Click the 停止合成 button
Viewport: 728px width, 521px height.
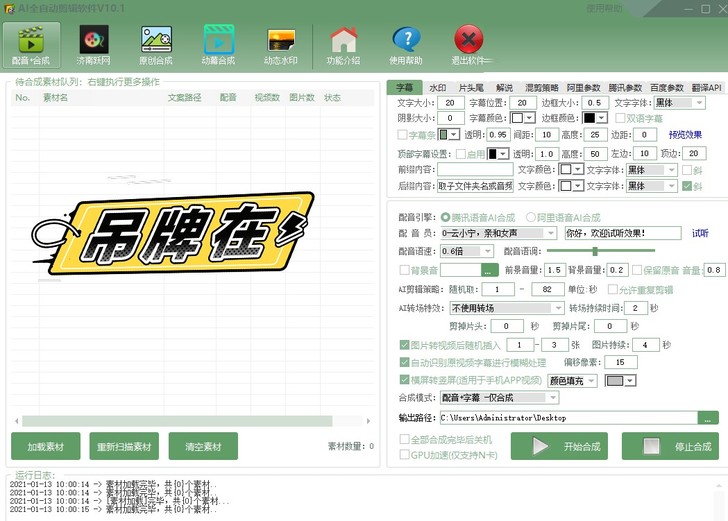(670, 446)
